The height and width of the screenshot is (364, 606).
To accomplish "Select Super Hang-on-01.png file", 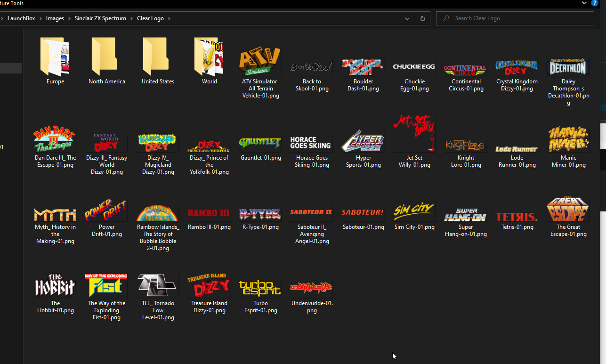I will coord(466,222).
